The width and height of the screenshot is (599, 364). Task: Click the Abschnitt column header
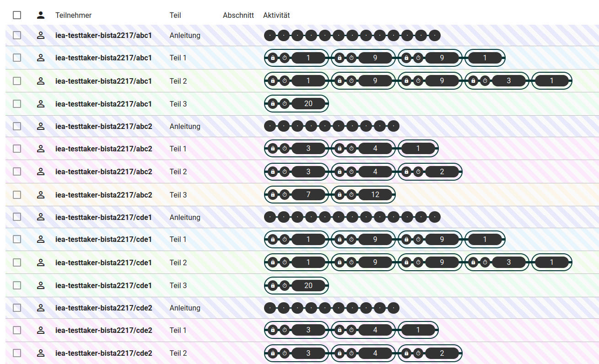click(x=238, y=15)
